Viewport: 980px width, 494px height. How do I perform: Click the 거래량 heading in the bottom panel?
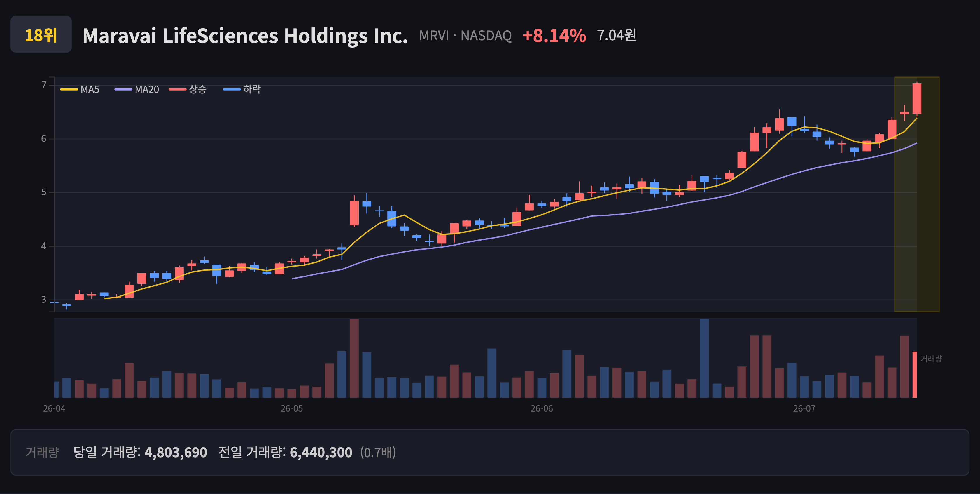pos(42,452)
